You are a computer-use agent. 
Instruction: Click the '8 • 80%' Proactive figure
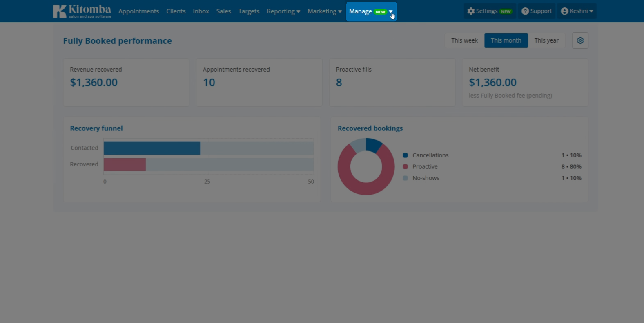point(571,167)
